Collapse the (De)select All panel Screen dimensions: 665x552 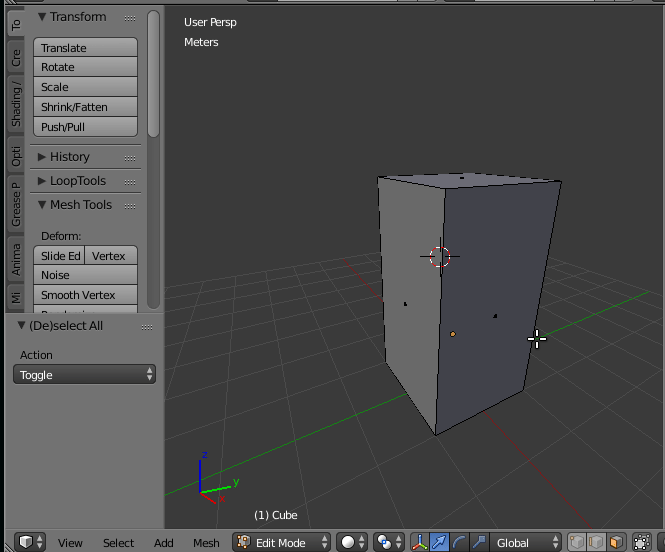point(21,326)
